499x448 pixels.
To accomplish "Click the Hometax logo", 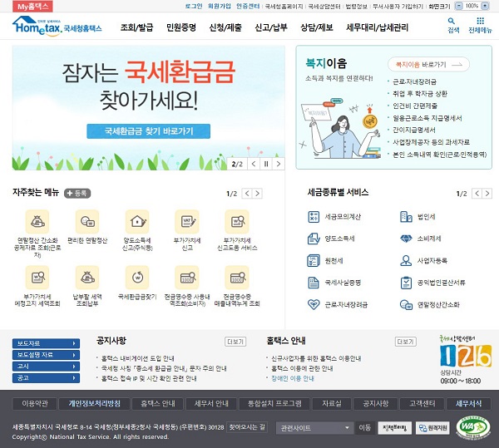I will [57, 26].
